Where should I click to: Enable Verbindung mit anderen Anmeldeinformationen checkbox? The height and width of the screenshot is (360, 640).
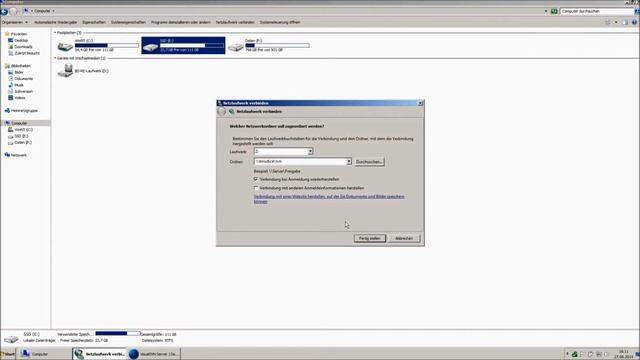click(x=256, y=188)
